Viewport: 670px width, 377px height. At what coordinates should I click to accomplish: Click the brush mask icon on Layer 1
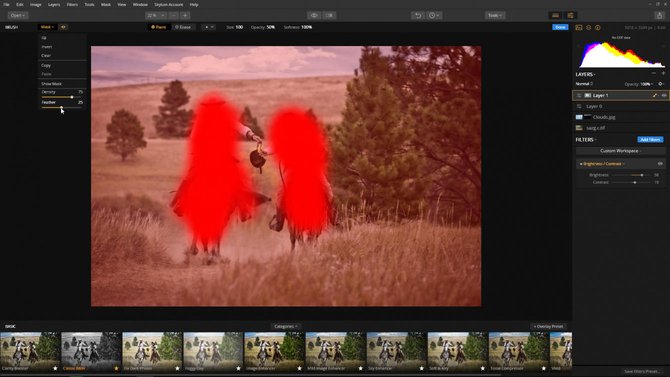[655, 95]
